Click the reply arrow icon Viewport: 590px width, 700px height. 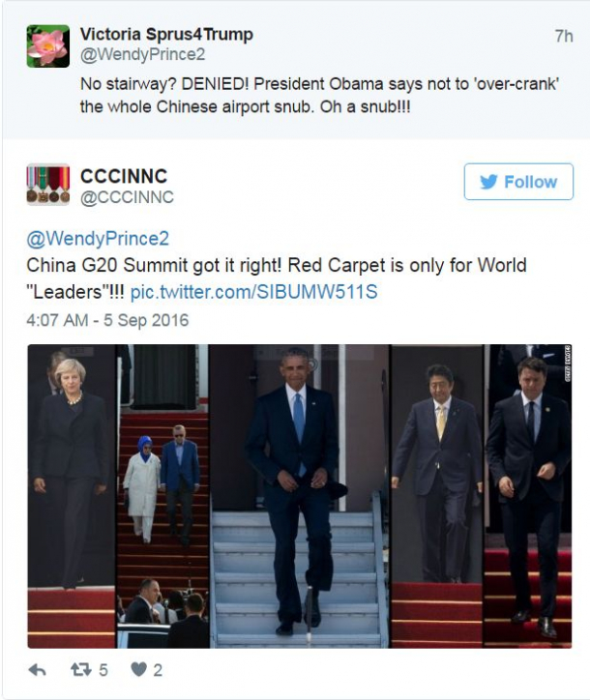coord(37,670)
